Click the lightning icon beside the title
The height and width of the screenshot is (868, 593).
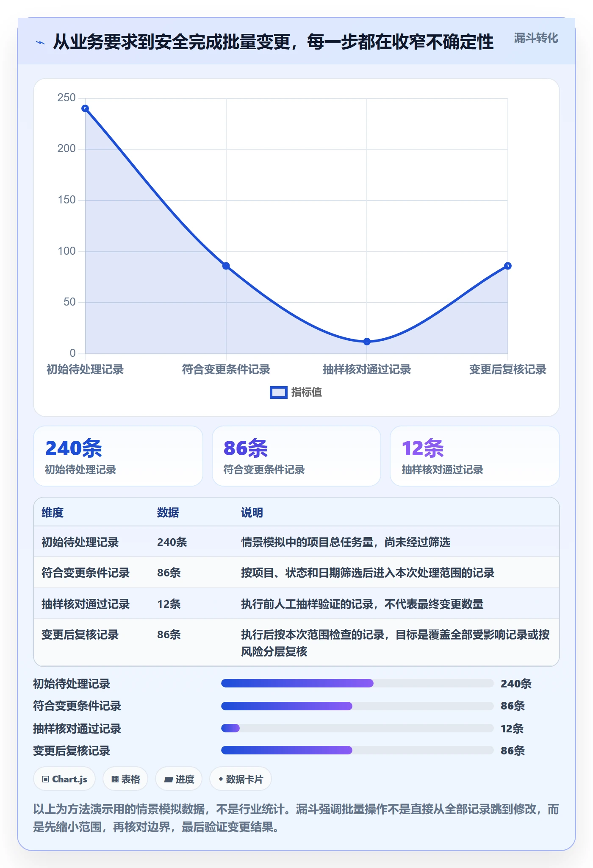point(40,42)
